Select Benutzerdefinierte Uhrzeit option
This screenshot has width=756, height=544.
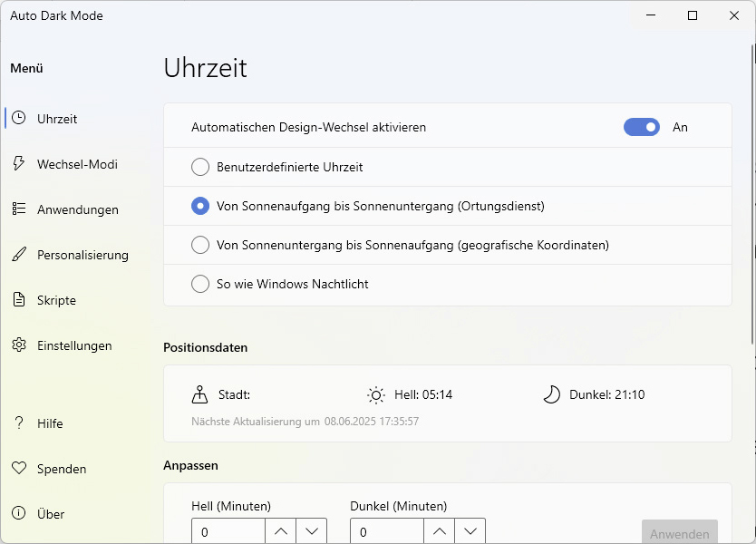pyautogui.click(x=199, y=167)
